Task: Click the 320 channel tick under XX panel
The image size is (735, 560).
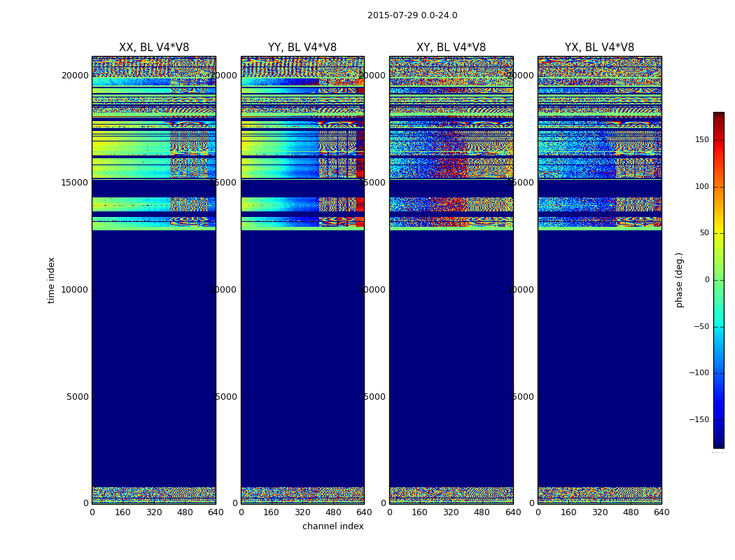Action: click(x=153, y=512)
